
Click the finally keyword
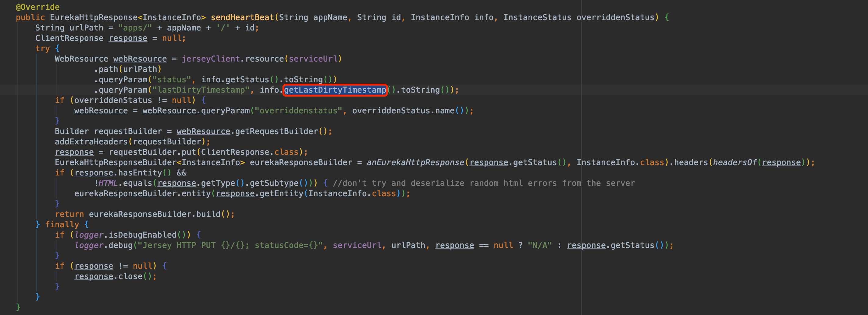62,225
